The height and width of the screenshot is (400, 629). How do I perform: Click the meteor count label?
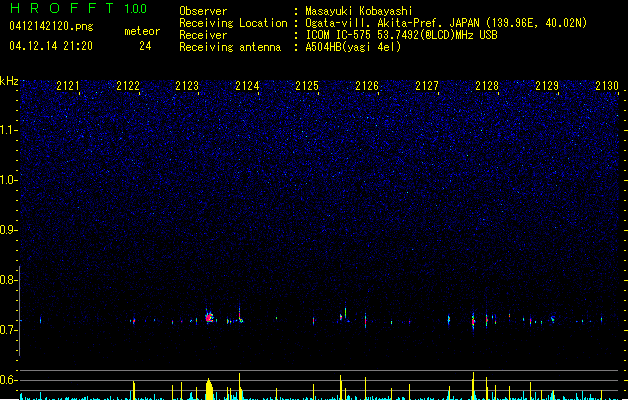[x=142, y=31]
